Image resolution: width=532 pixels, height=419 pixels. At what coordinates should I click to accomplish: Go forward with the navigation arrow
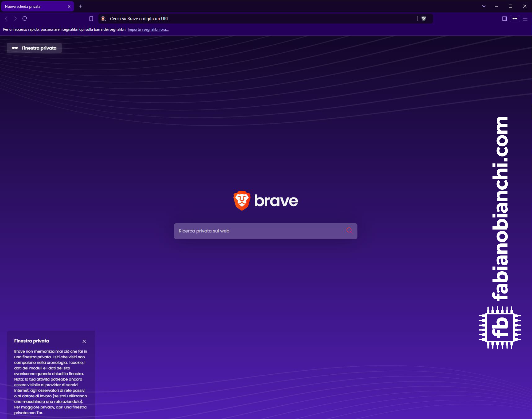[16, 19]
